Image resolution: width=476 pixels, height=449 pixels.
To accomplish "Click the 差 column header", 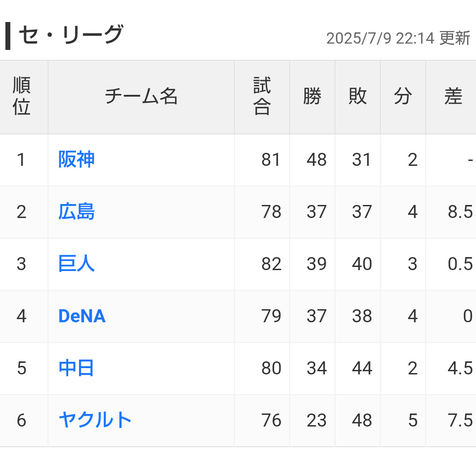I will click(x=453, y=96).
